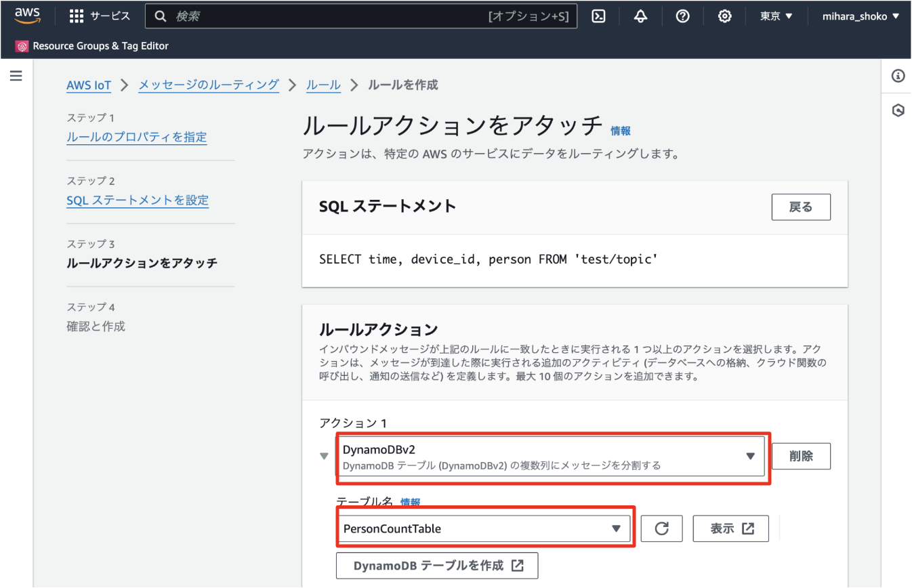Go to AWS IoT breadcrumb
Image resolution: width=912 pixels, height=588 pixels.
89,85
